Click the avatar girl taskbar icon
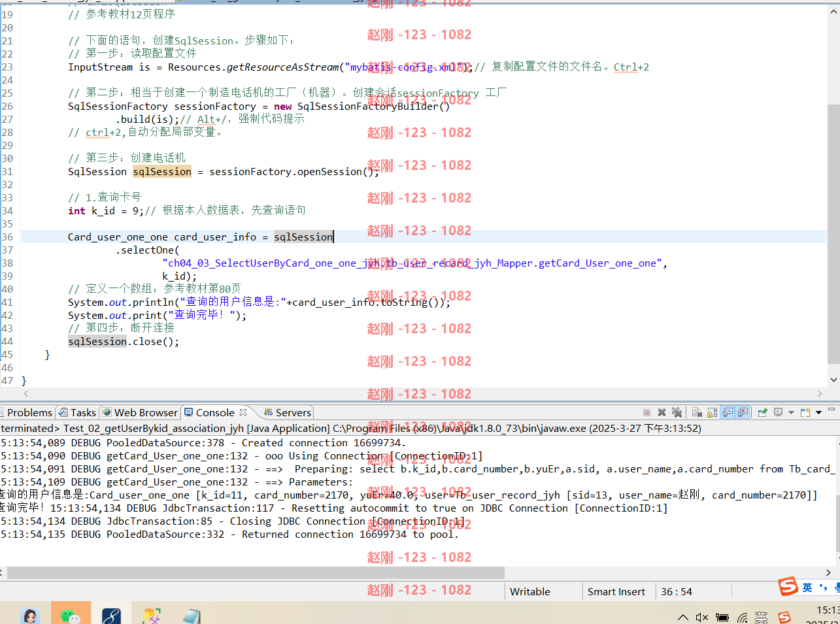This screenshot has width=840, height=624. [30, 617]
